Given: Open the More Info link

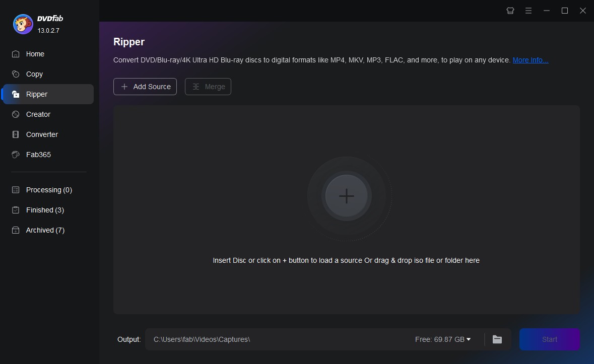Looking at the screenshot, I should [530, 60].
